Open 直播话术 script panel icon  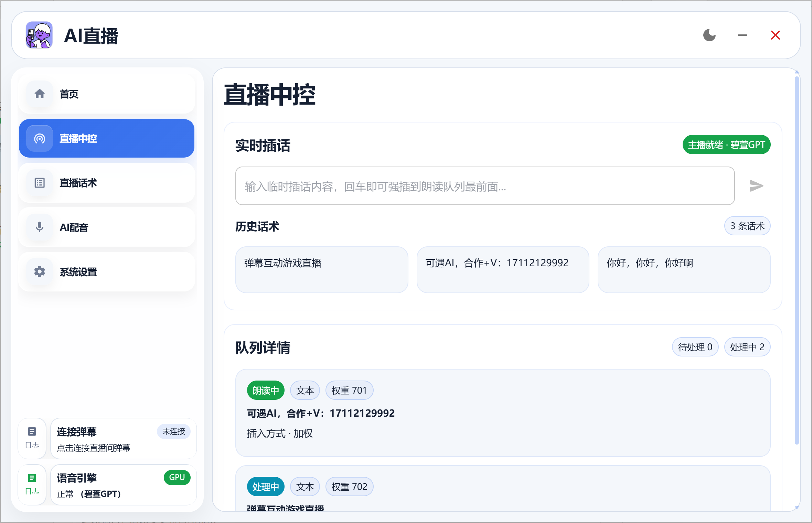[39, 183]
